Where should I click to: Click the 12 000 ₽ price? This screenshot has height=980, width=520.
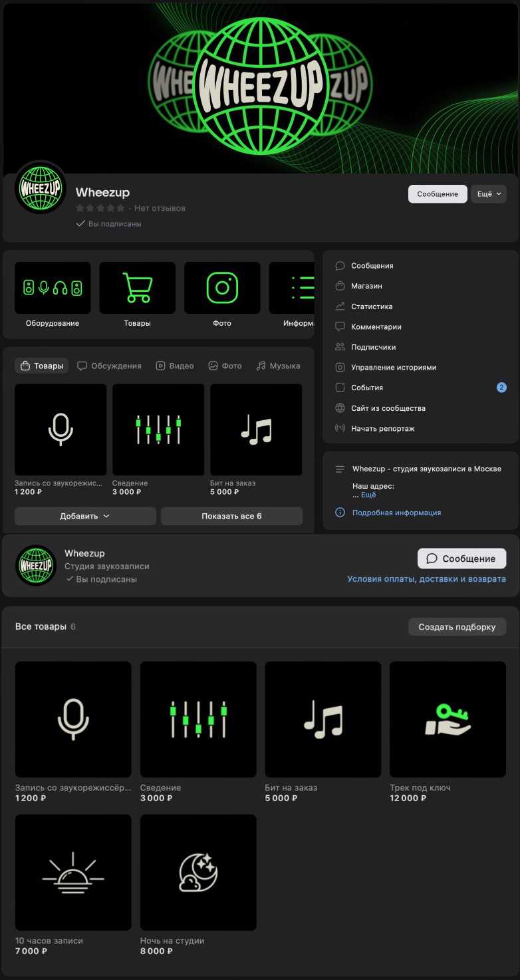[x=408, y=798]
